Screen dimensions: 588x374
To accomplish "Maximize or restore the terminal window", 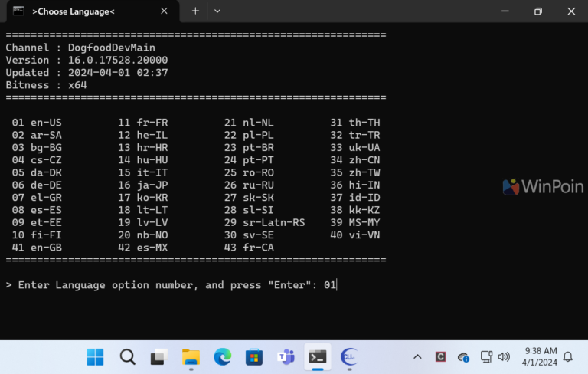I will (538, 11).
